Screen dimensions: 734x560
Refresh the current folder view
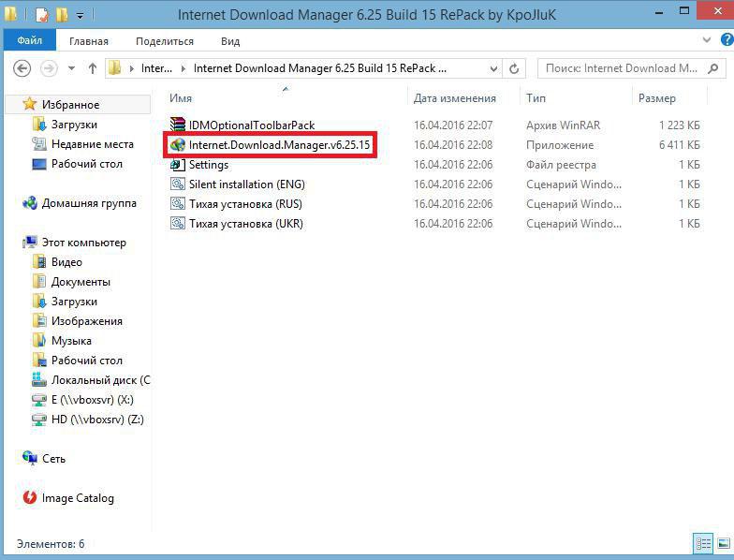514,68
